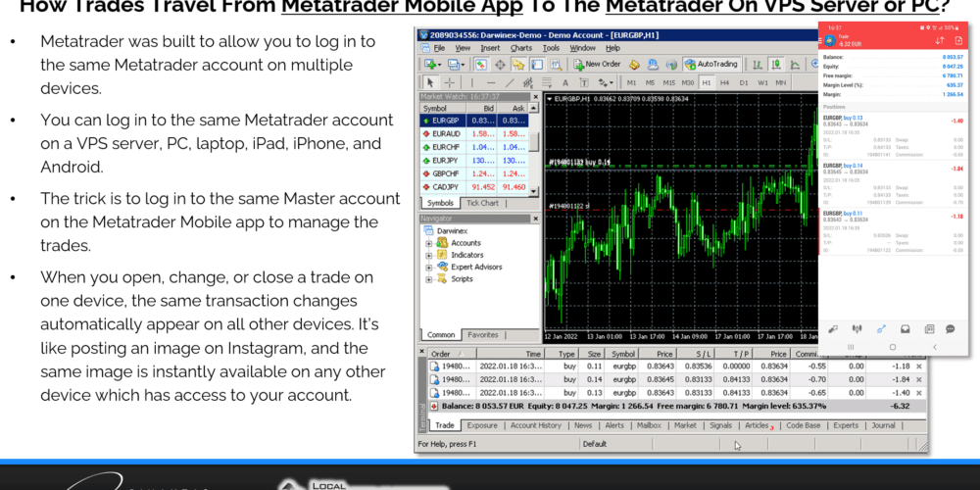Select the Fibonacci retracement tool
980x490 pixels.
[x=546, y=82]
